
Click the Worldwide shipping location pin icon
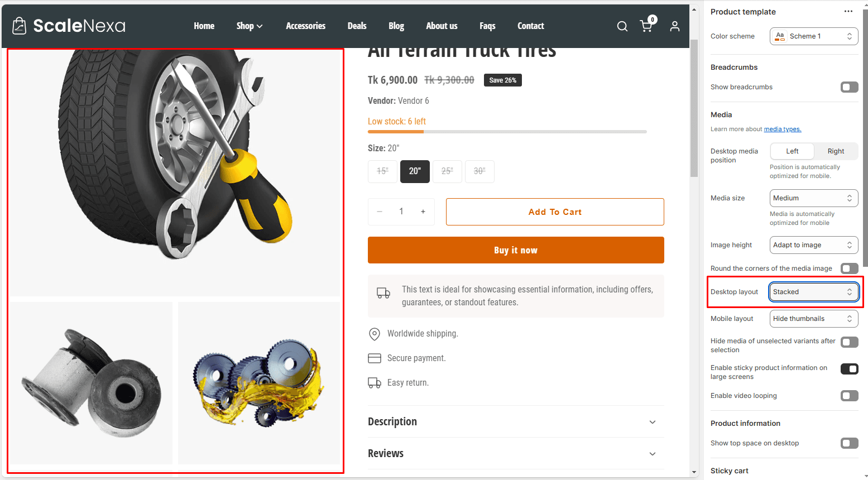[375, 334]
